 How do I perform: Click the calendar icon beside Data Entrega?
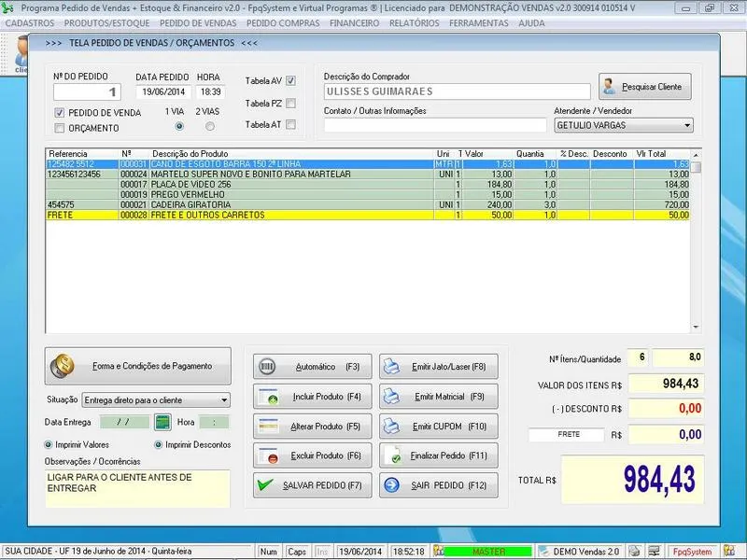point(162,422)
